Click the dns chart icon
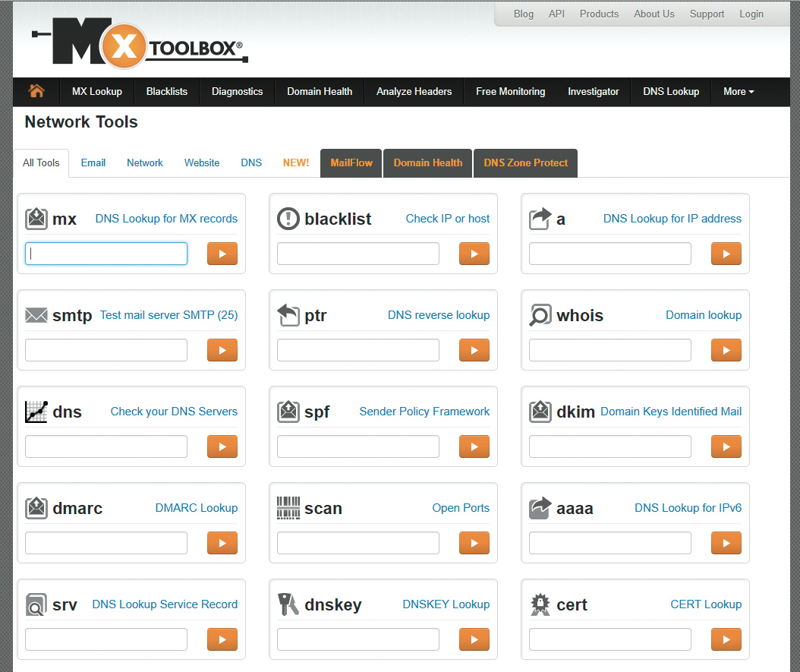This screenshot has height=672, width=800. (x=36, y=412)
